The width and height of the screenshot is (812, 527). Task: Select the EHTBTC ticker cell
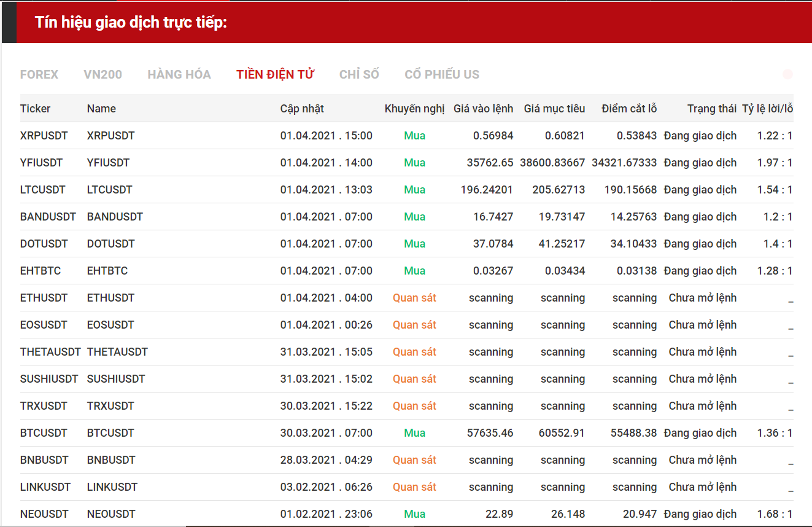click(41, 271)
